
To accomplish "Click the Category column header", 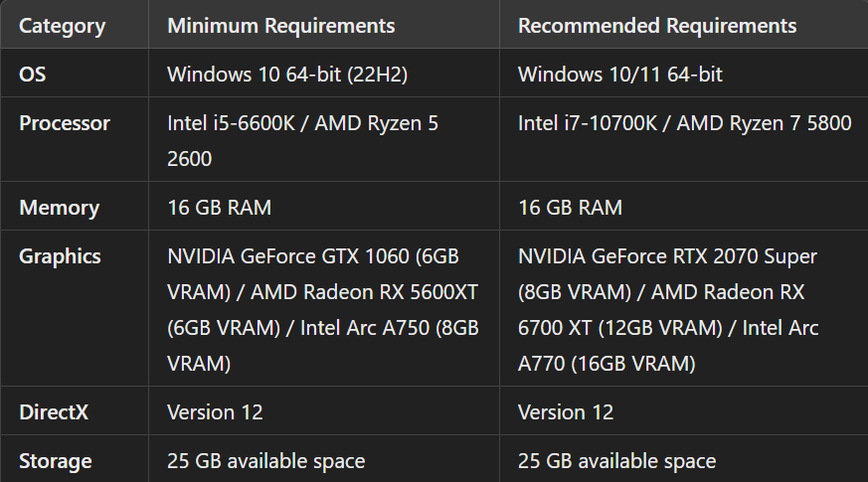I will (62, 25).
